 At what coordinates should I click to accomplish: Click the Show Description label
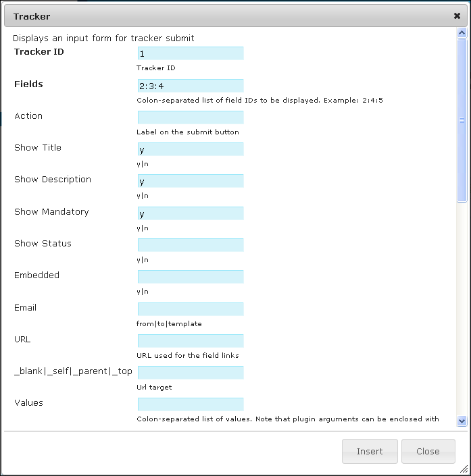pyautogui.click(x=53, y=180)
